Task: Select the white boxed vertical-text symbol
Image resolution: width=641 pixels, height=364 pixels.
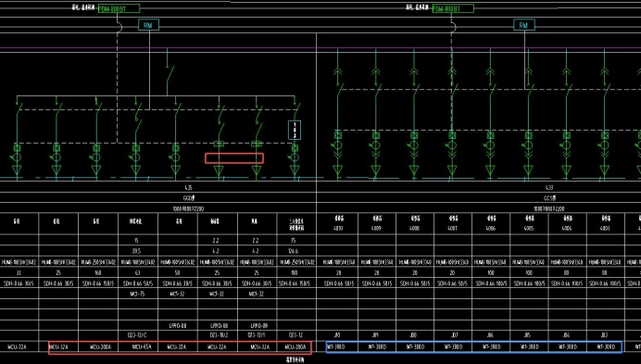Action: click(295, 130)
